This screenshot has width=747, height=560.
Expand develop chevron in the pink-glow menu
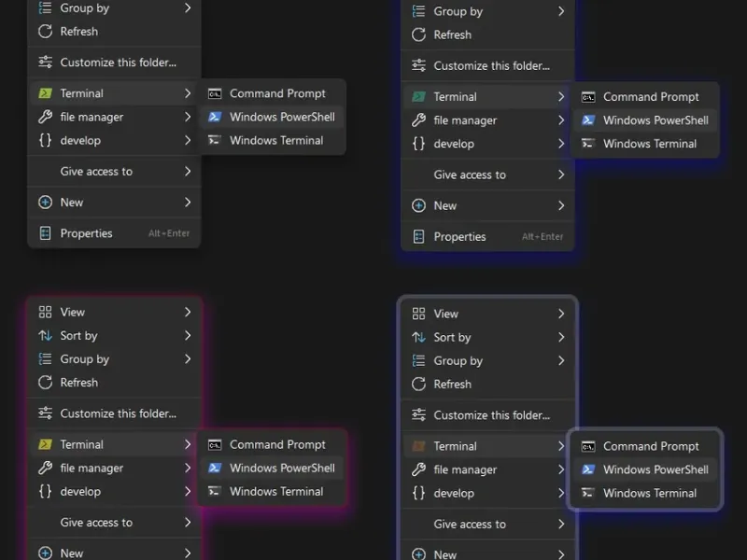[x=188, y=492]
